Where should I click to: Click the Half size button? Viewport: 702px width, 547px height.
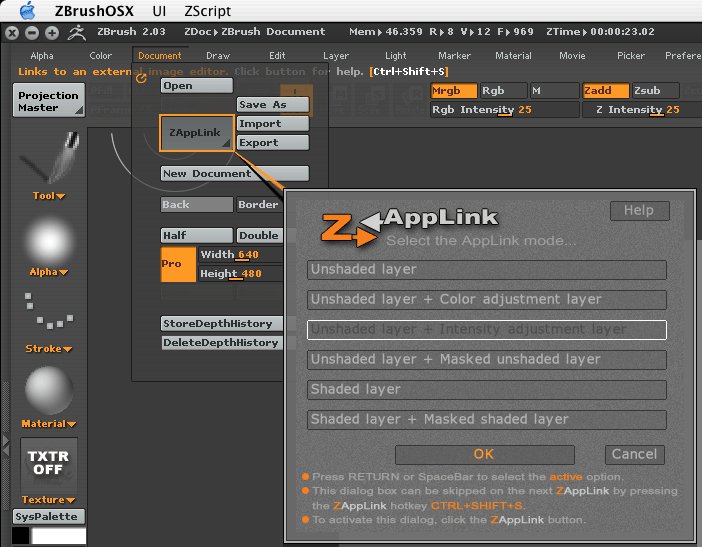(197, 235)
